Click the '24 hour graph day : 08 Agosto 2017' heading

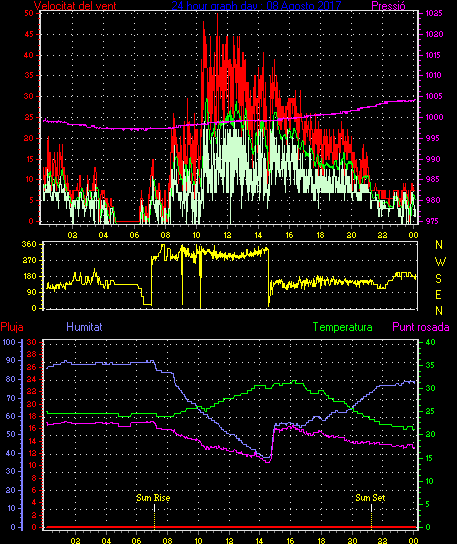coord(256,5)
